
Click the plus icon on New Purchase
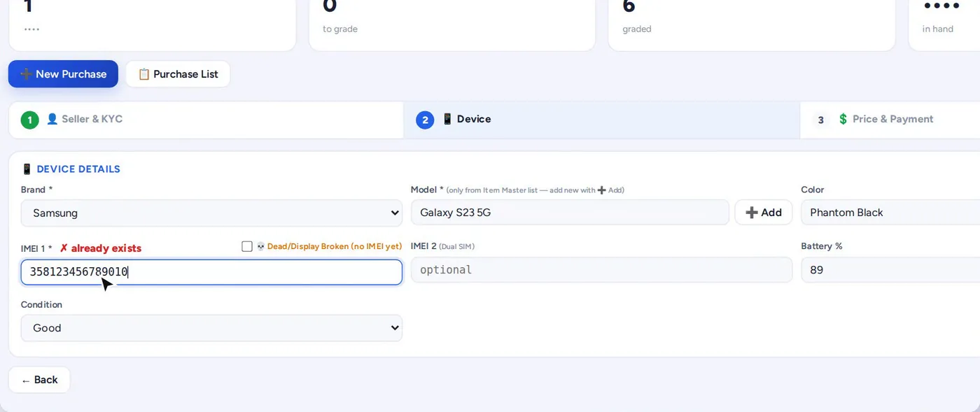(26, 74)
